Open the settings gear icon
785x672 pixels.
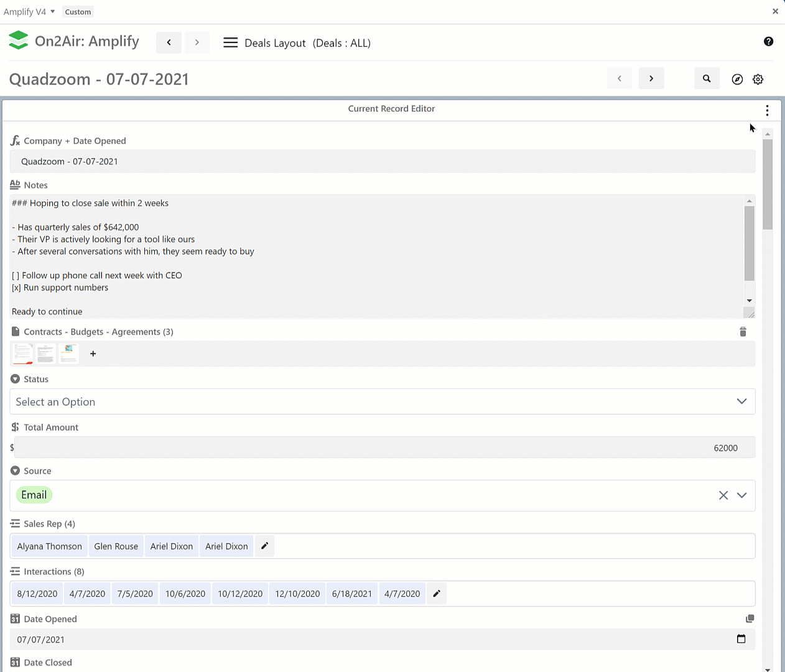(758, 80)
